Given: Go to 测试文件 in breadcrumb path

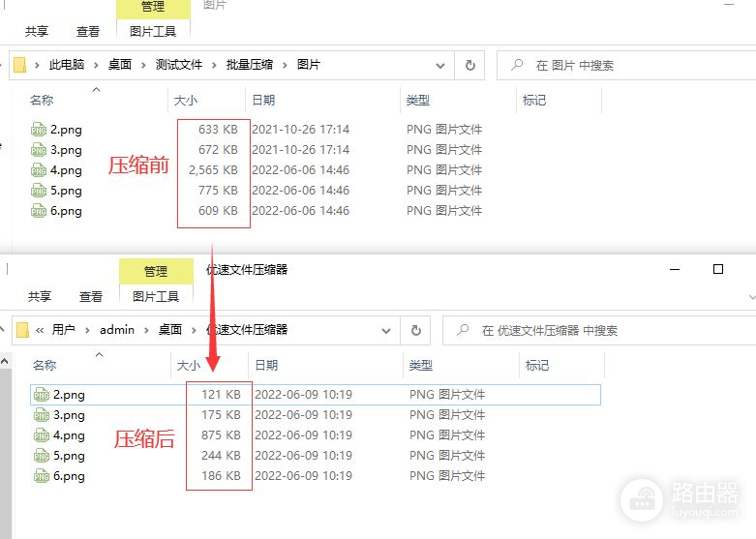Looking at the screenshot, I should tap(179, 65).
